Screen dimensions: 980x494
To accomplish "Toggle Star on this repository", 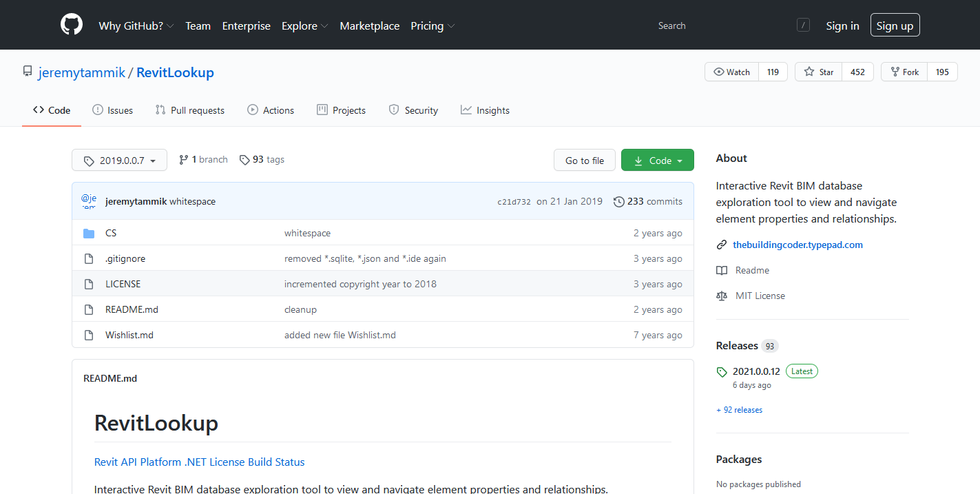I will pos(819,72).
